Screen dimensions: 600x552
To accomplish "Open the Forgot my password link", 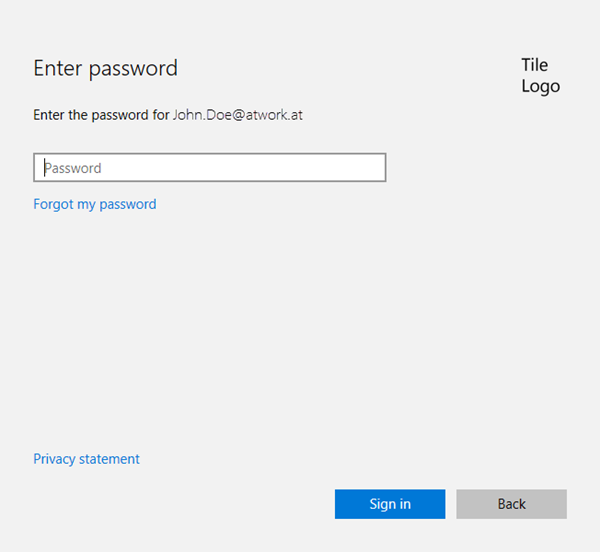I will [95, 204].
